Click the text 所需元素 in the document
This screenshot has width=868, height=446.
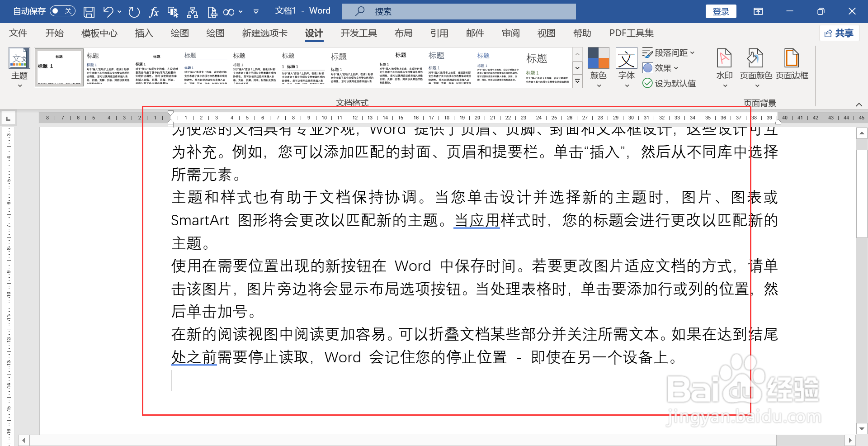[202, 175]
